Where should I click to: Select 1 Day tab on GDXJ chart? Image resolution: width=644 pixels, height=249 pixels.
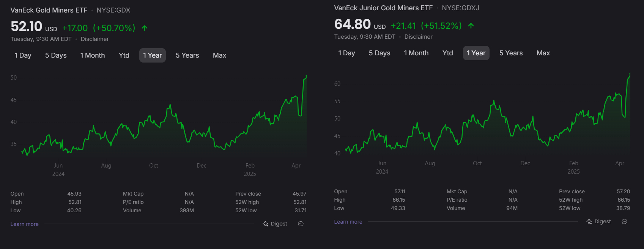click(346, 53)
